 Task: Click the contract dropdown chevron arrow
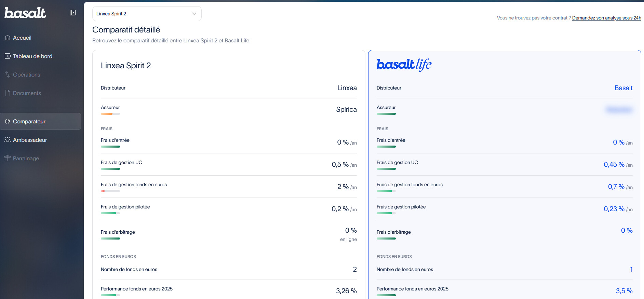tap(194, 14)
